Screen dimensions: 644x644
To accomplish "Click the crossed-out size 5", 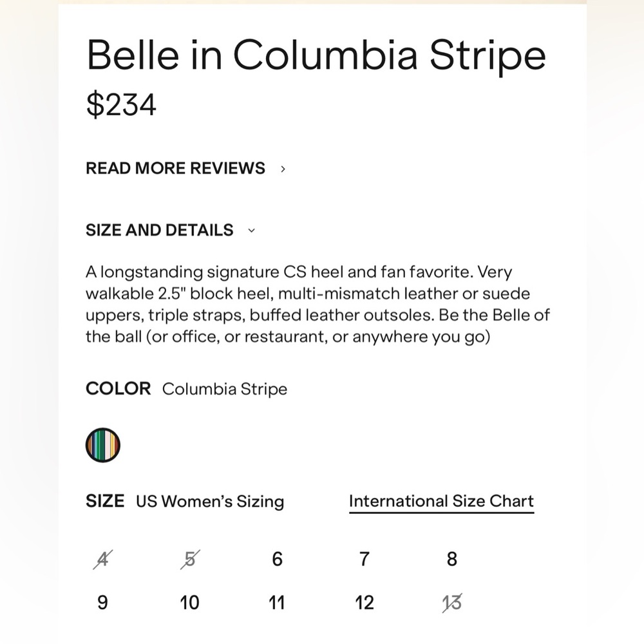I will point(190,559).
